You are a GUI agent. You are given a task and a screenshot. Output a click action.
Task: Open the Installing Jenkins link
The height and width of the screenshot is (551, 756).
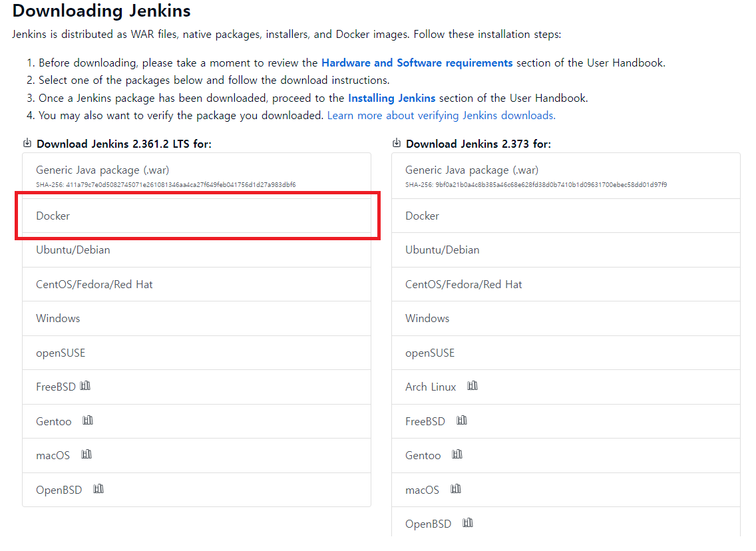[x=391, y=98]
